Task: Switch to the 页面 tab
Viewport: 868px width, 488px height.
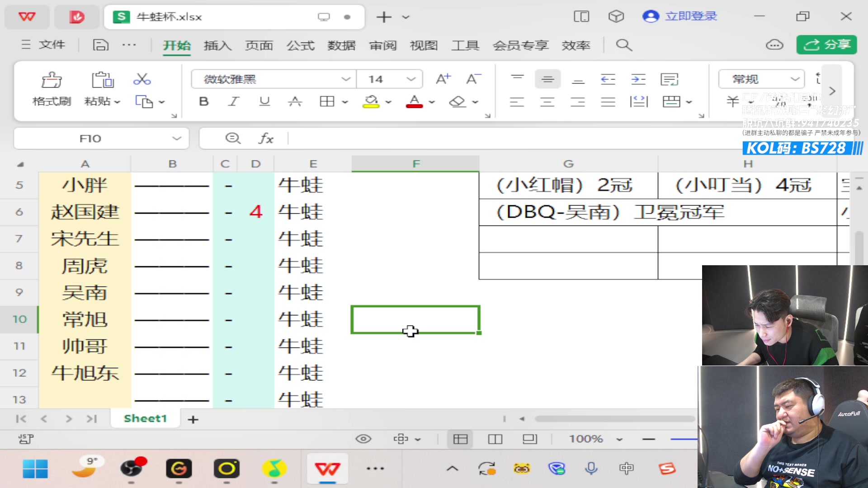Action: [x=259, y=45]
